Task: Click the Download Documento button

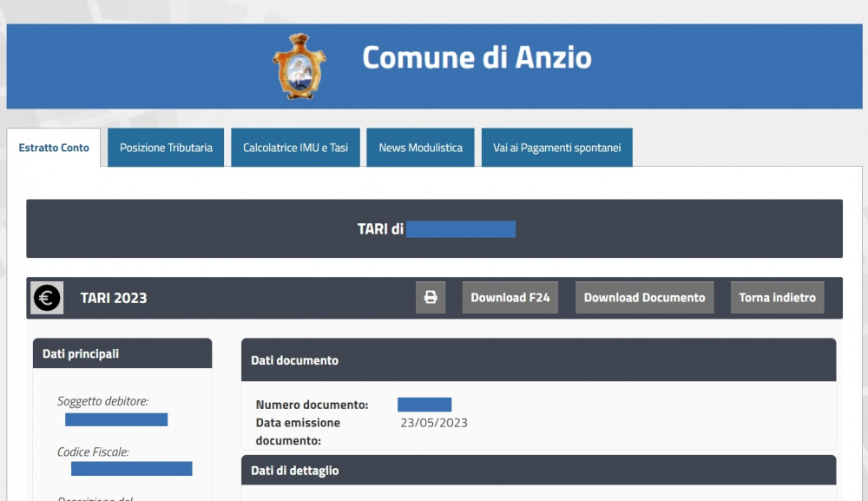Action: pyautogui.click(x=644, y=297)
